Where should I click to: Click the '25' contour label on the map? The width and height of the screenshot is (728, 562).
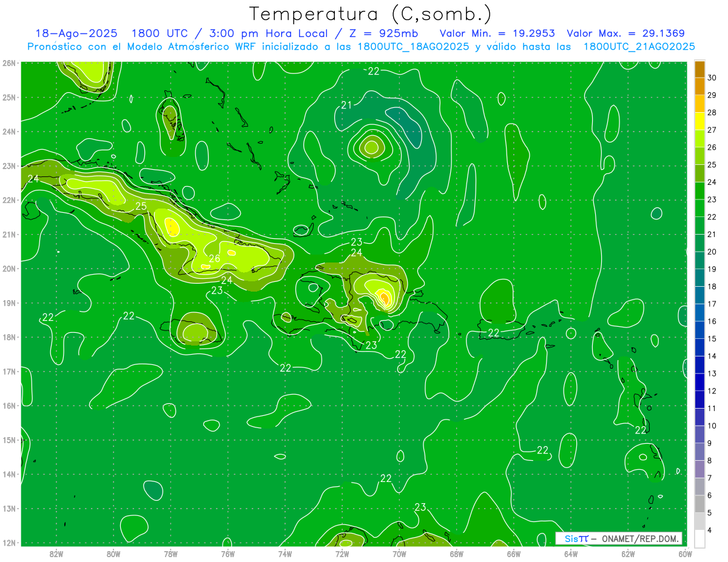point(141,206)
